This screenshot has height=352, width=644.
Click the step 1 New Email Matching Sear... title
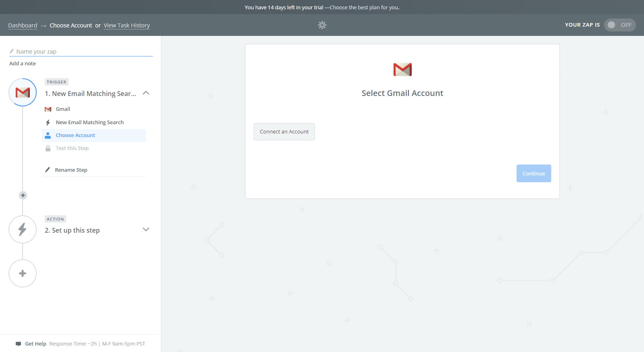90,94
